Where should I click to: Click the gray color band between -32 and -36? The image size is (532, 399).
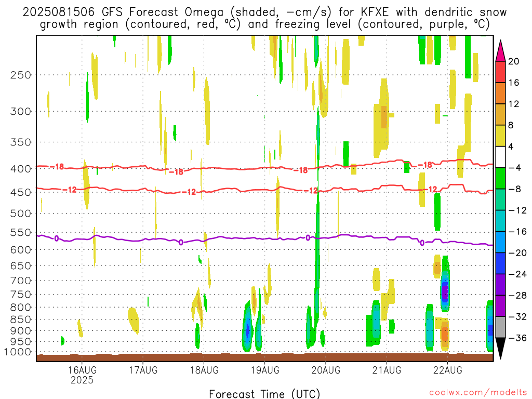point(500,327)
